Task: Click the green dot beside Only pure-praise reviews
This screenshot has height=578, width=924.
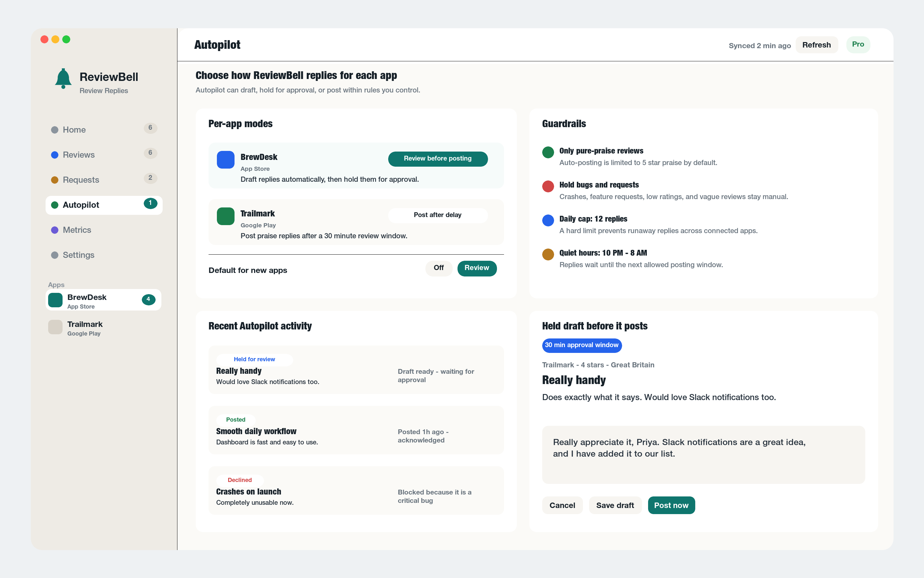Action: [548, 152]
